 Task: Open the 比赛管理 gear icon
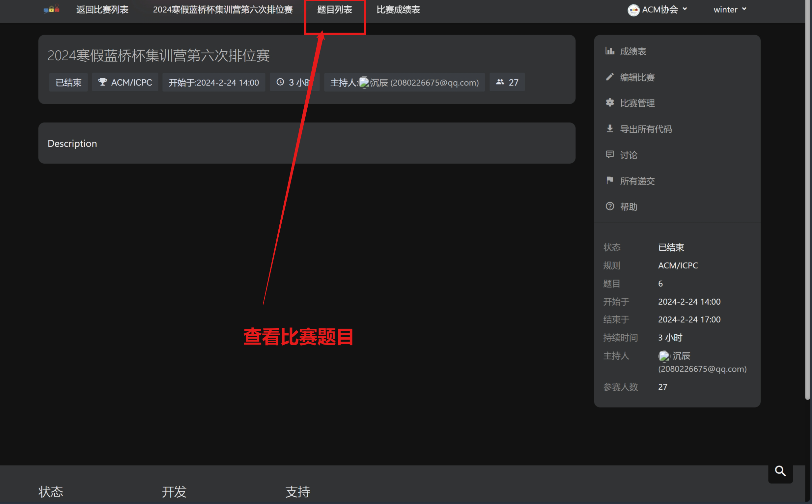(x=610, y=103)
